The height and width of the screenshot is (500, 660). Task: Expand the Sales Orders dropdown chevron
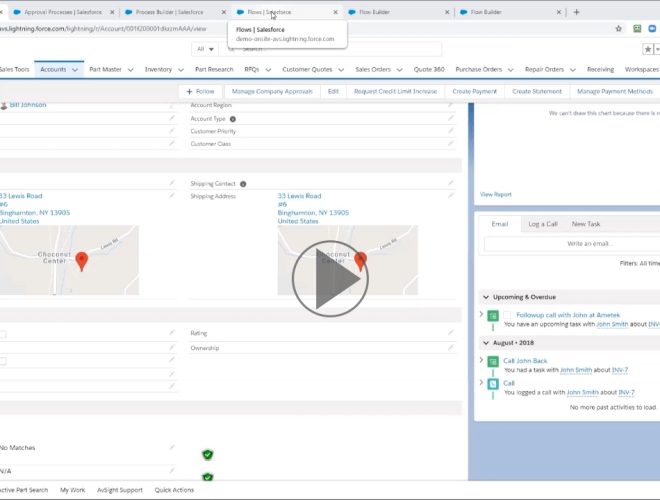[x=399, y=70]
